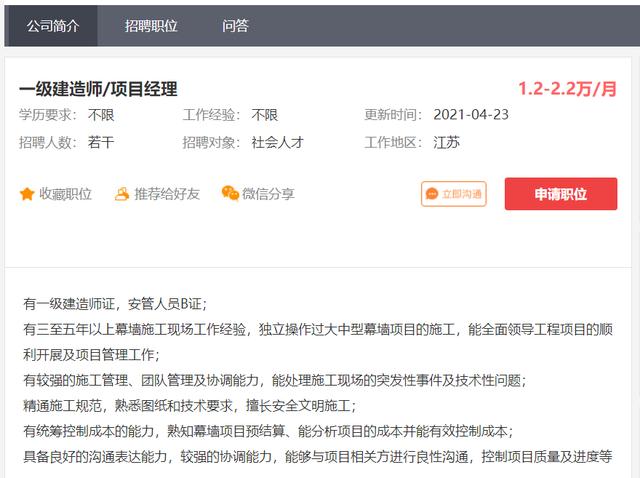The height and width of the screenshot is (478, 640).
Task: Open the 问答 tab
Action: (x=235, y=26)
